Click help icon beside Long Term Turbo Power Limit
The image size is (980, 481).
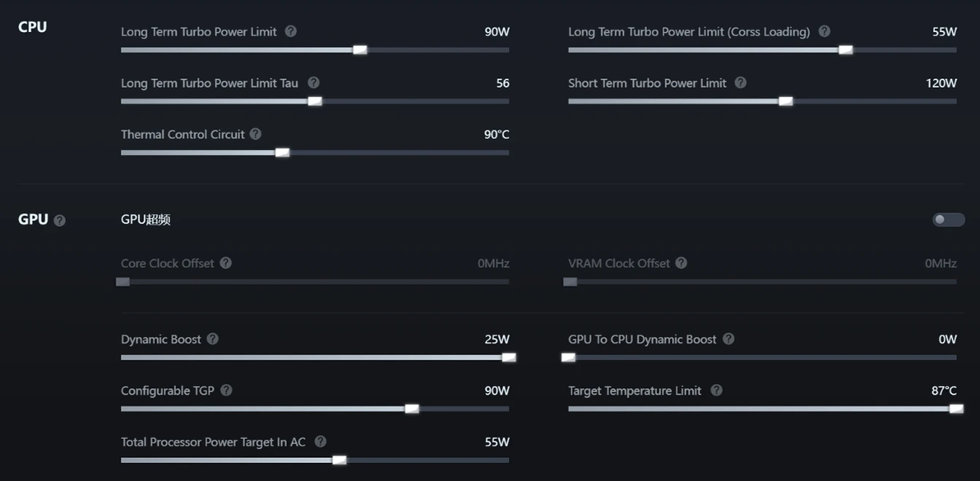click(291, 31)
